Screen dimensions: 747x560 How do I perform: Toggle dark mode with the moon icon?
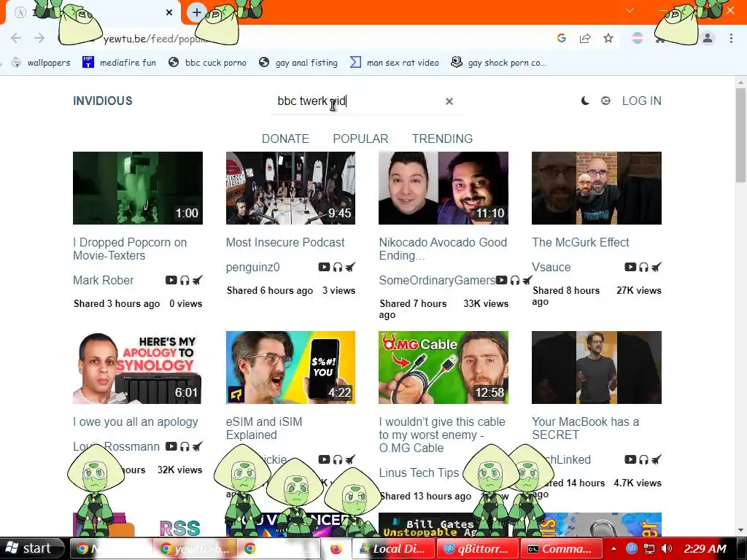tap(585, 101)
